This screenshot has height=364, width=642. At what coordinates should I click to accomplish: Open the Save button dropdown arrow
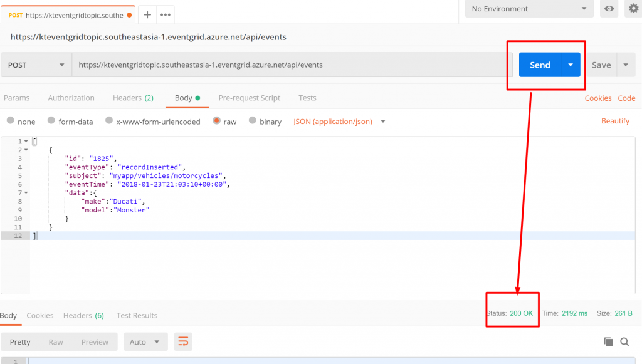[626, 65]
